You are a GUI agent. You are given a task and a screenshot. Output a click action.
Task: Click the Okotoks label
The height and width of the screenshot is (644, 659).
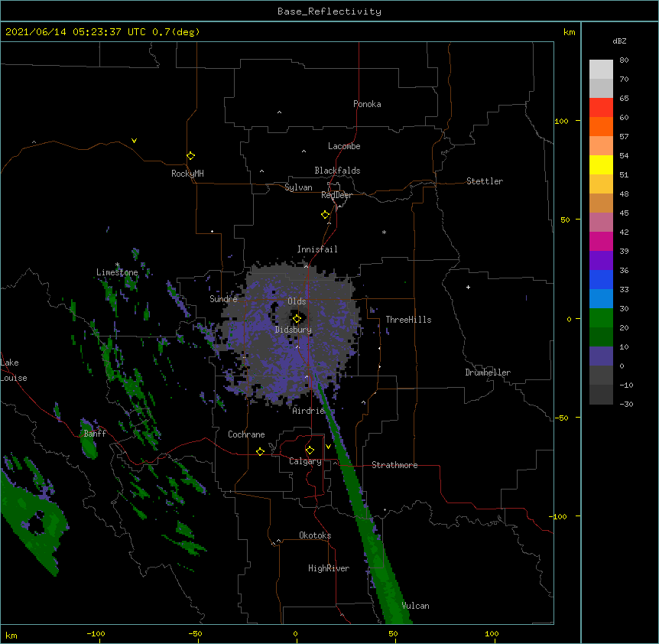click(315, 535)
